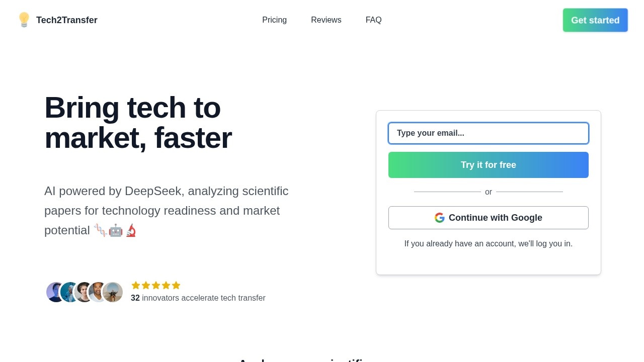Click the Google logo icon
Image resolution: width=644 pixels, height=362 pixels.
[x=440, y=218]
